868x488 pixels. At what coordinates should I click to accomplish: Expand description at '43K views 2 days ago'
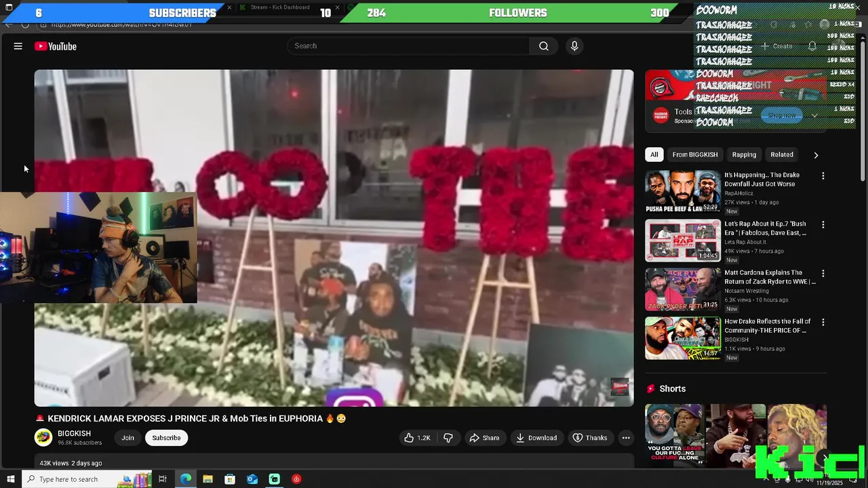(71, 463)
